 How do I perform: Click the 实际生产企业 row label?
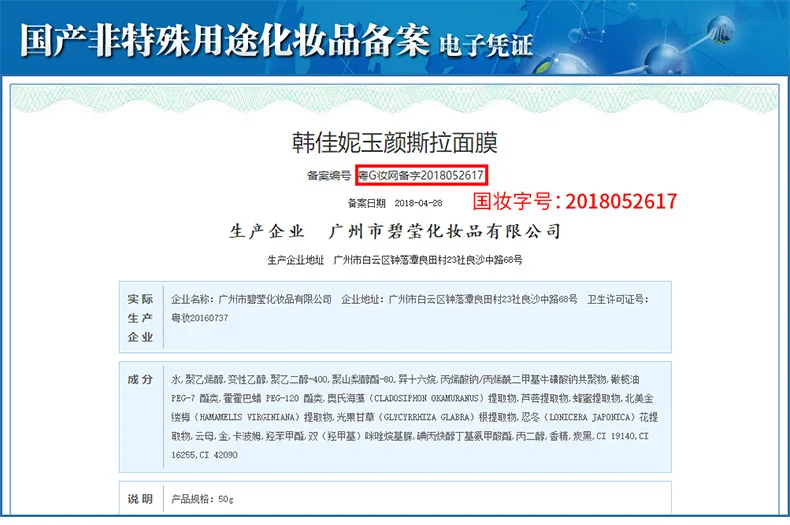140,318
